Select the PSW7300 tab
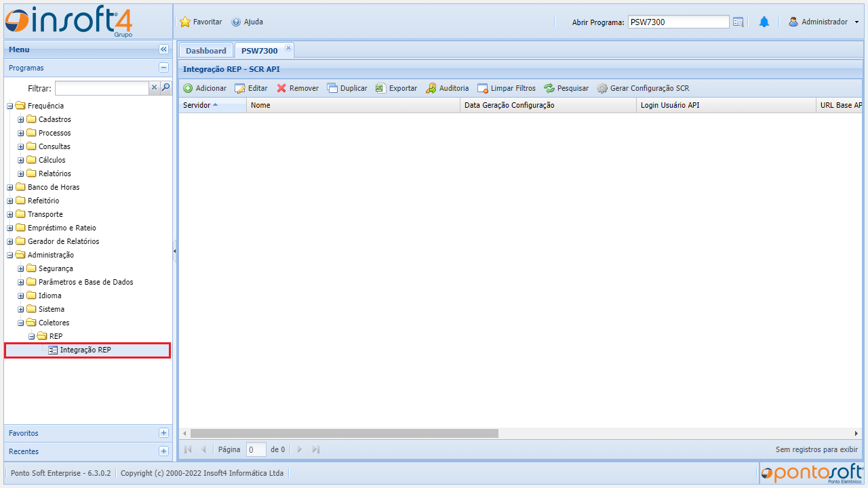This screenshot has height=488, width=868. coord(259,50)
